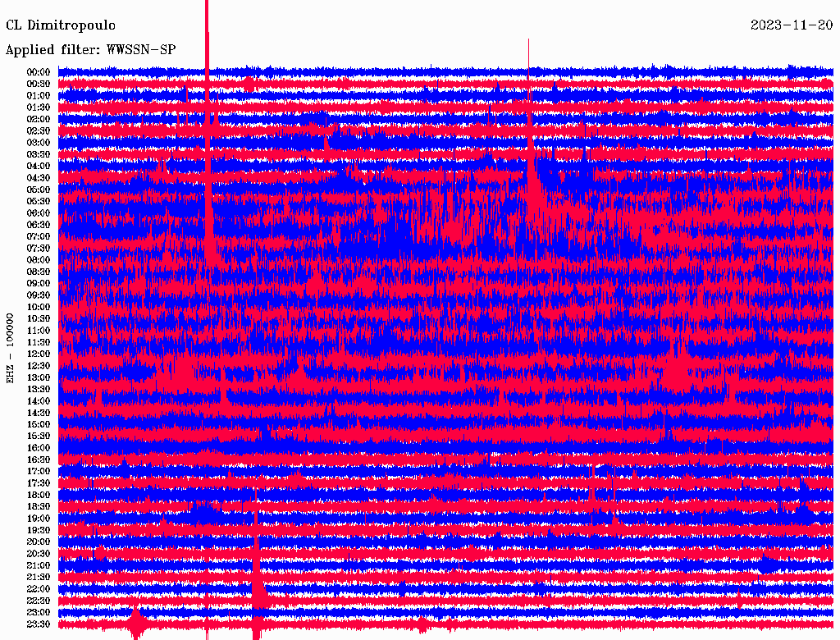Click the 12:00 time label

[x=39, y=354]
